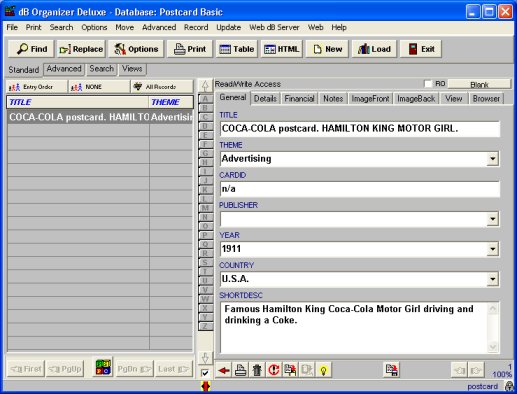This screenshot has height=394, width=517.
Task: Click the yellow light bulb icon
Action: point(323,370)
